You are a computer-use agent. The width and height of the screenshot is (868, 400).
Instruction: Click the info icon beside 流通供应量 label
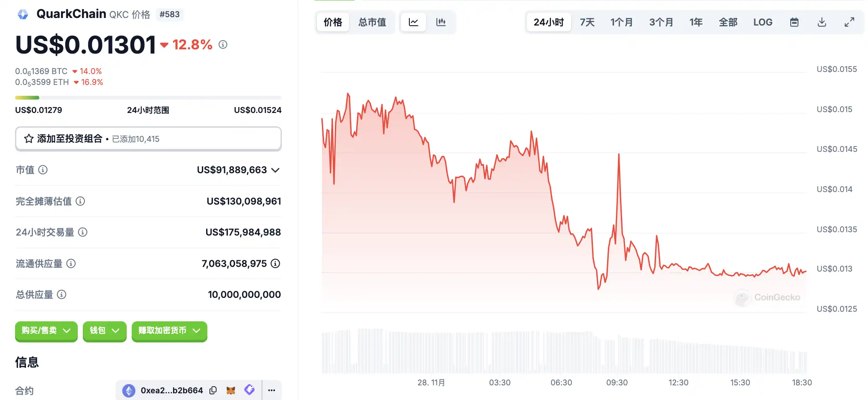71,264
